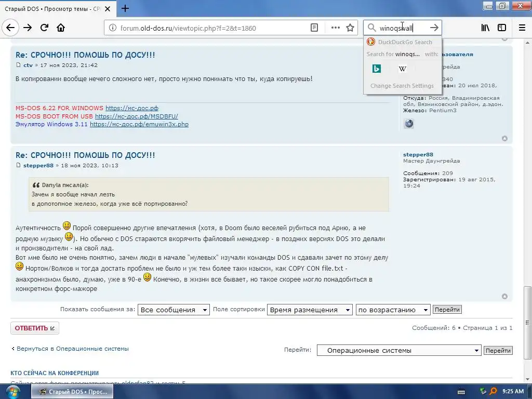532x399 pixels.
Task: Click the page scrollbar thumb
Action: click(527, 323)
